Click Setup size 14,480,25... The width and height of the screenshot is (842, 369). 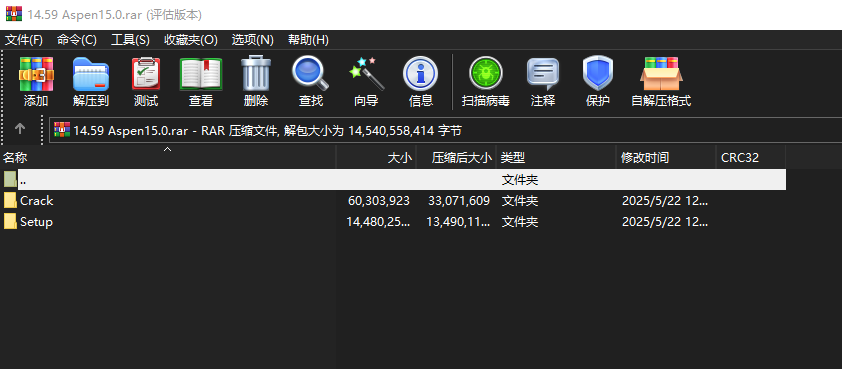coord(379,222)
